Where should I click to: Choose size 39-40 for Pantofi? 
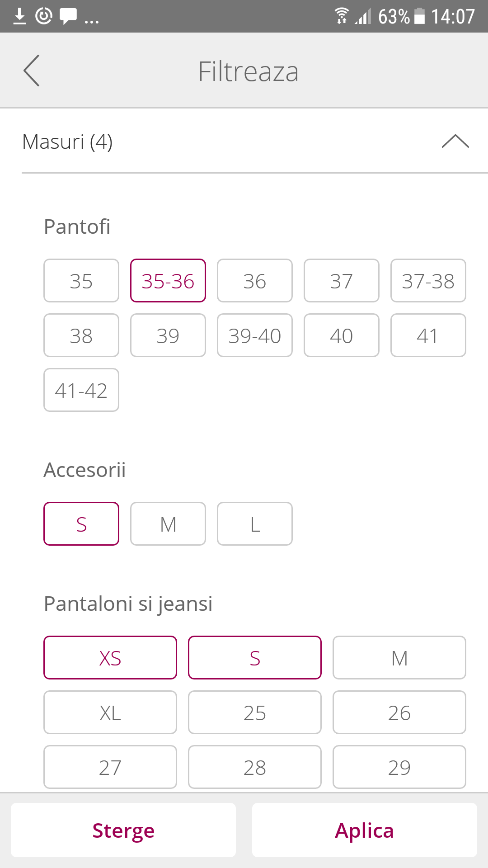pos(255,335)
